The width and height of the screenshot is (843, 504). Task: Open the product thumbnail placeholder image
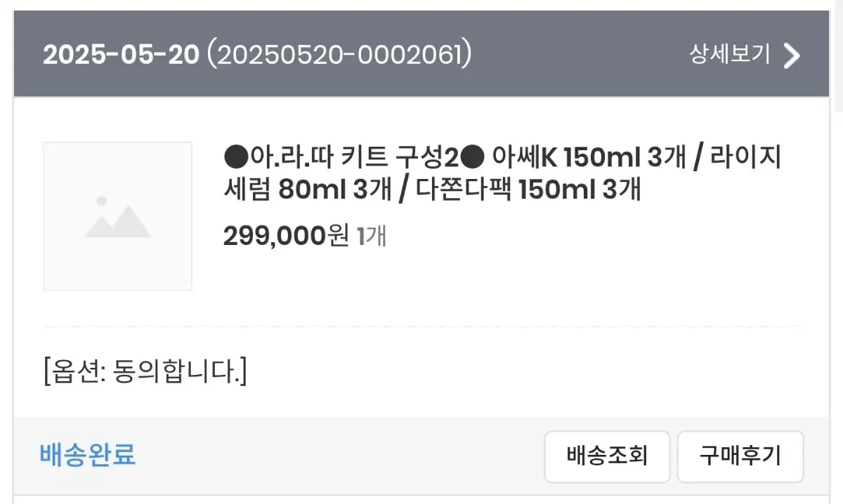click(x=117, y=216)
